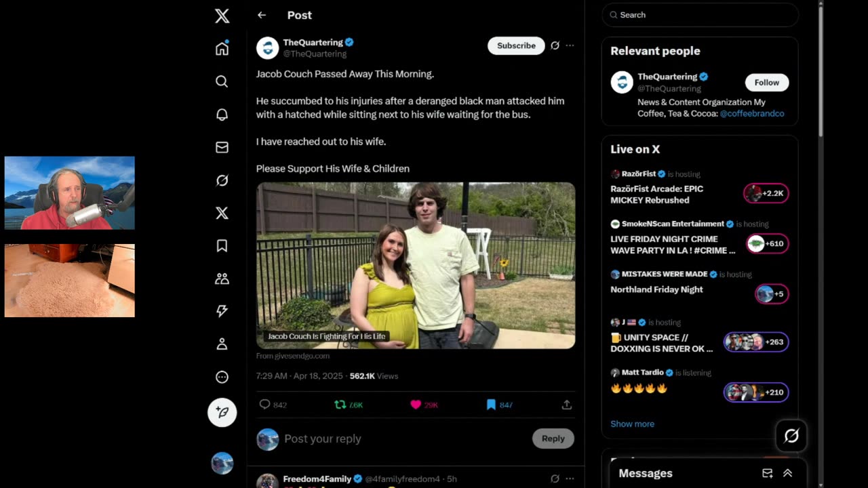The width and height of the screenshot is (868, 488).
Task: Expand the Messages drawer with double chevron
Action: [x=787, y=473]
